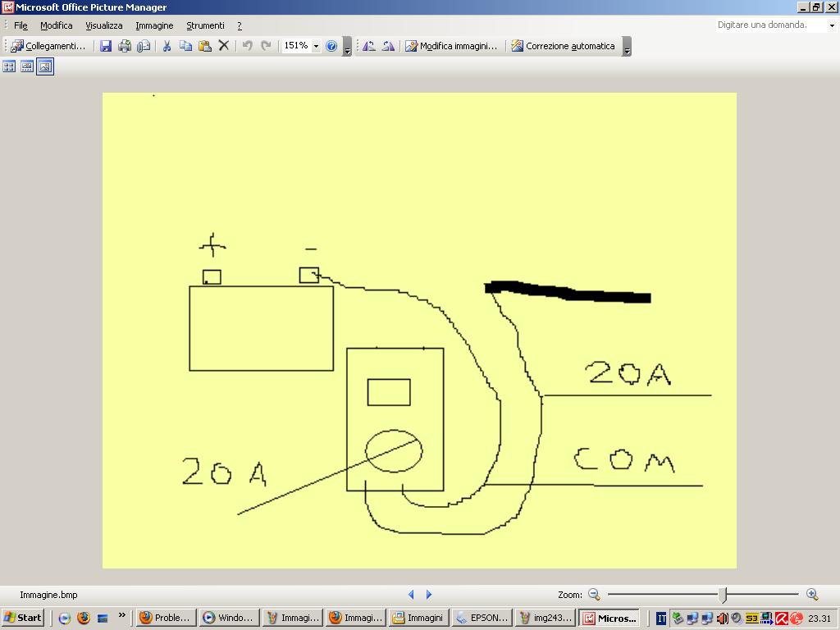This screenshot has width=840, height=630.
Task: Click the Print icon in toolbar
Action: point(125,46)
